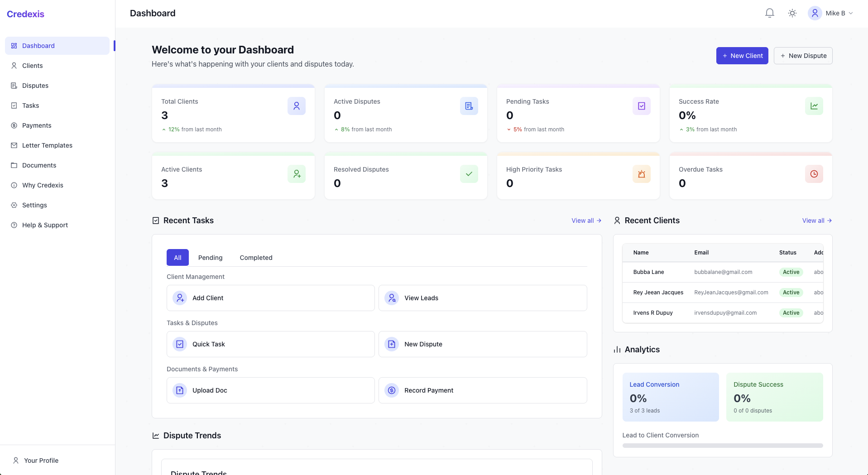This screenshot has width=868, height=475.
Task: Open notifications bell icon
Action: click(x=769, y=13)
